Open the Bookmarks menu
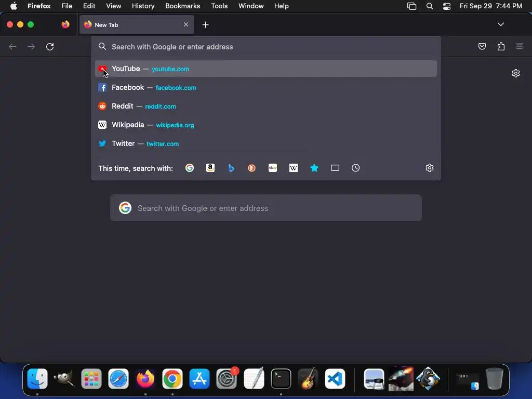532x399 pixels. 182,6
